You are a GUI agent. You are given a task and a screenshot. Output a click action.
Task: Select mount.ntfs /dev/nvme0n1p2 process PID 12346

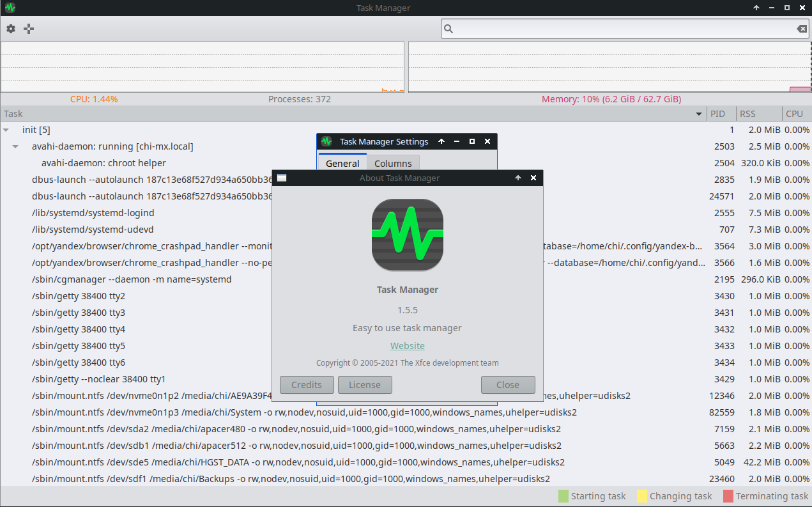(x=406, y=396)
